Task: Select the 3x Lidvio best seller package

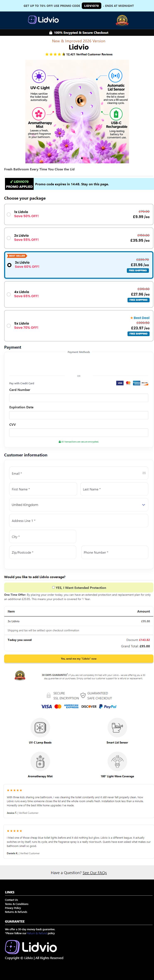Action: pos(79,265)
